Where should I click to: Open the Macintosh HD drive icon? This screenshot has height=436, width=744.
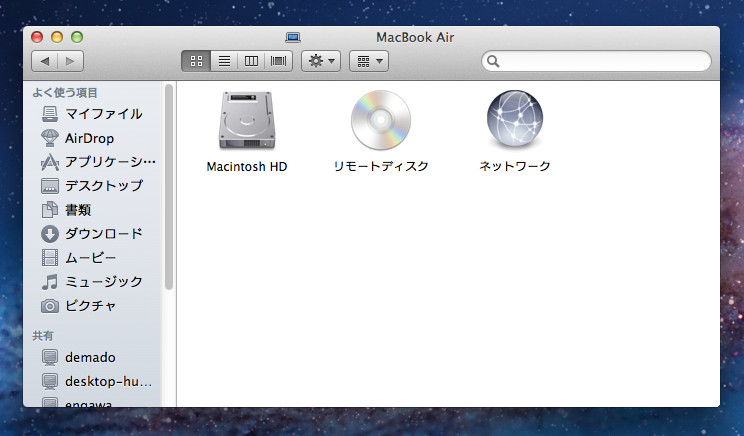pos(247,121)
